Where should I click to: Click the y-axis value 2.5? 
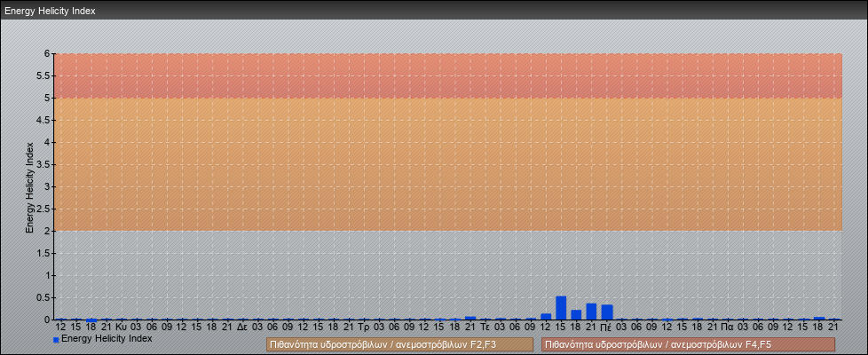coord(43,209)
